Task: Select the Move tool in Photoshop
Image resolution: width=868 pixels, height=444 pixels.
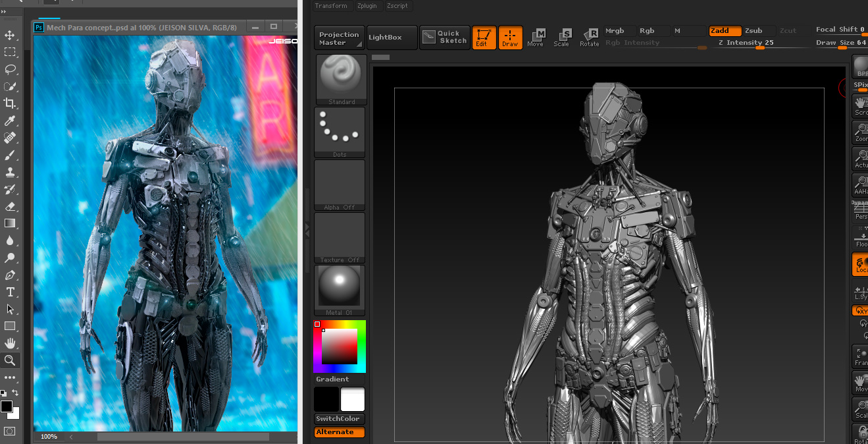Action: click(x=10, y=35)
